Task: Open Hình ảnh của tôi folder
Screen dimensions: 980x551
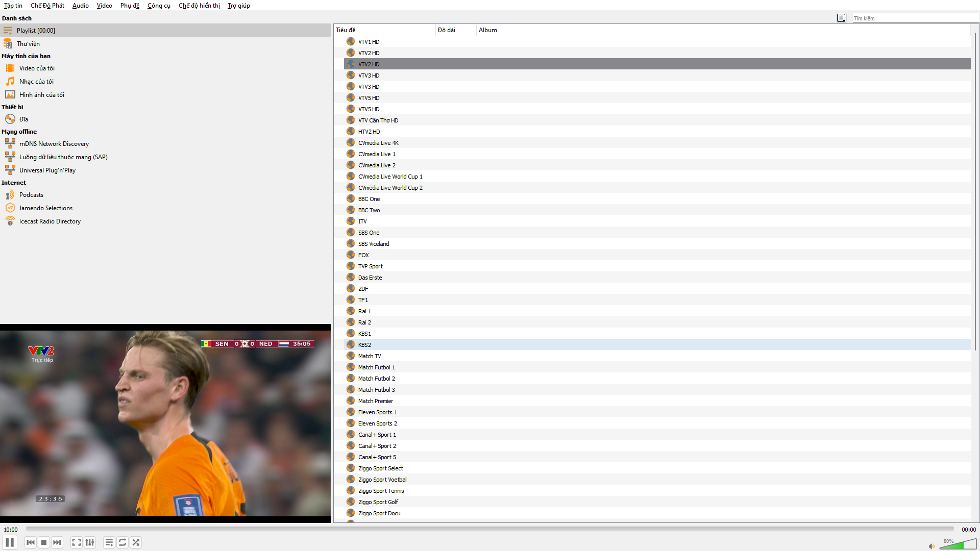Action: pos(165,95)
